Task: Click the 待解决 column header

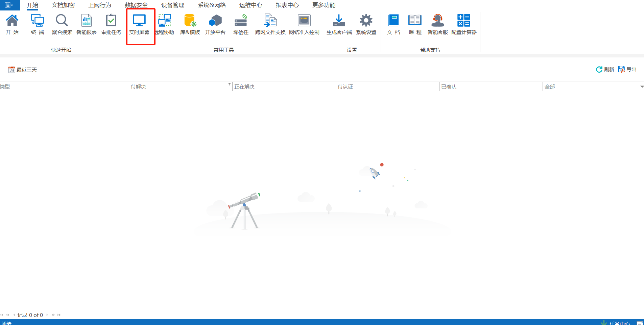Action: [181, 87]
